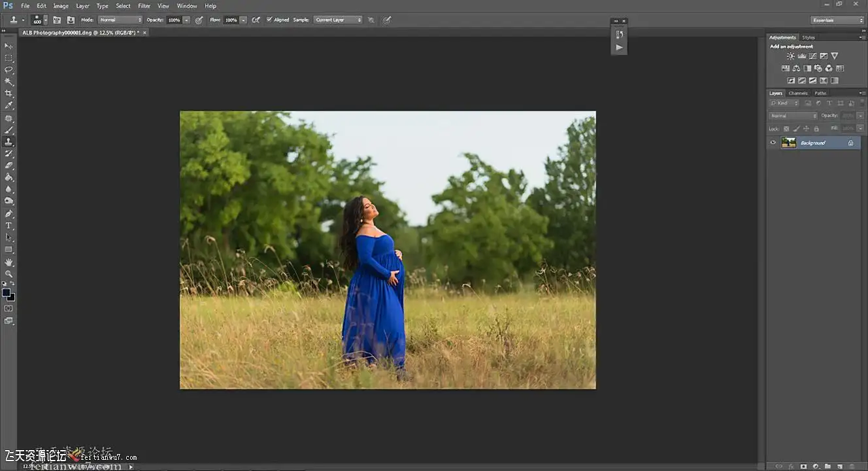Open the layer blend mode Normal dropdown

793,116
